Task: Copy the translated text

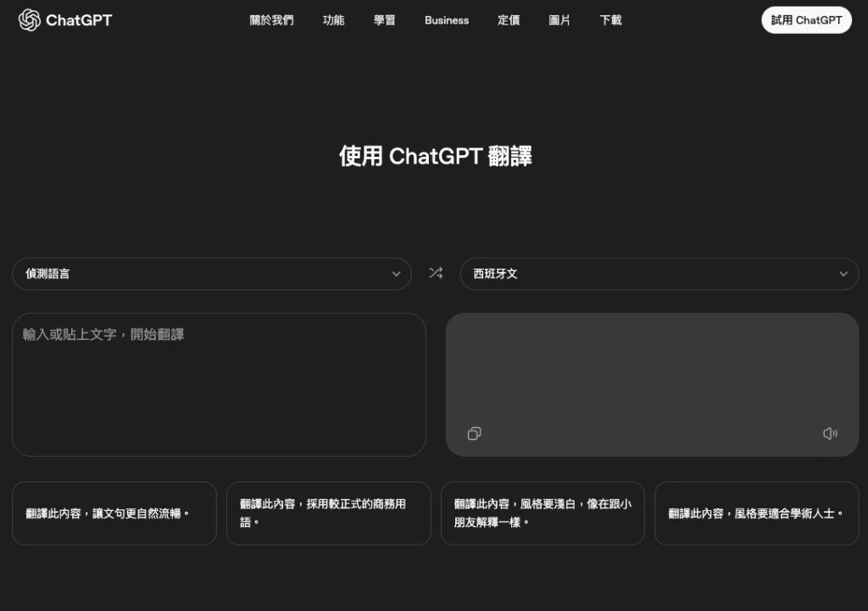Action: click(474, 433)
